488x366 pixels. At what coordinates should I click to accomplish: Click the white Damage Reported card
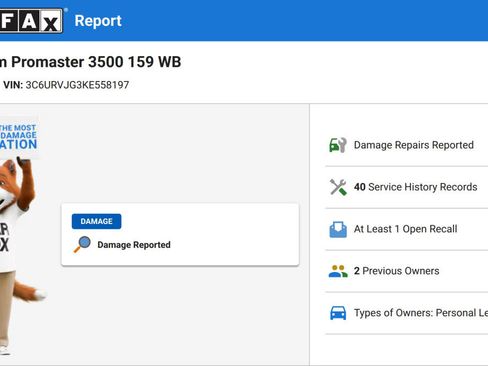180,235
